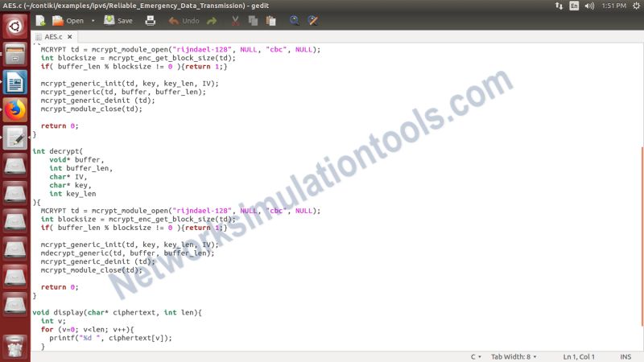The height and width of the screenshot is (362, 644).
Task: Open the sound volume indicator
Action: [589, 6]
